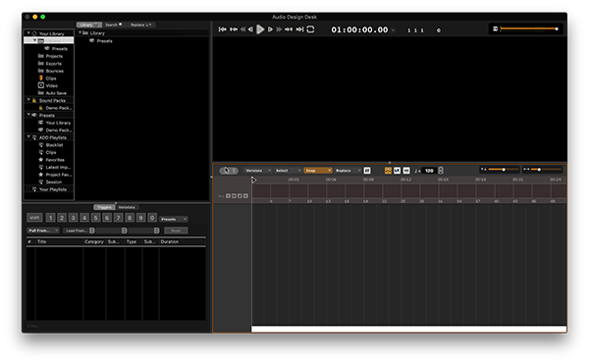Select Exports folder in sidebar
This screenshot has width=589, height=364.
[x=53, y=64]
